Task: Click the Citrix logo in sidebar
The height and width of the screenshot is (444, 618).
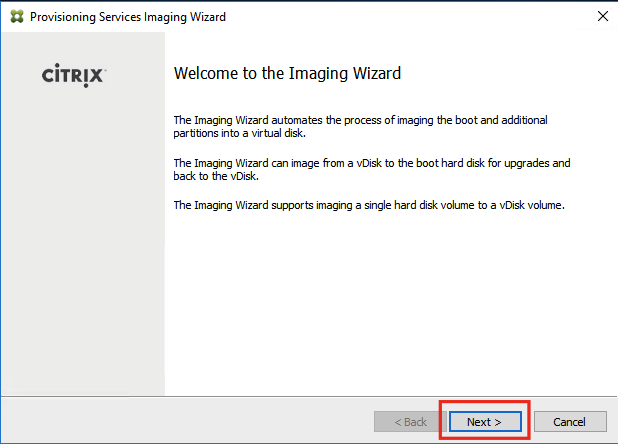Action: tap(74, 75)
